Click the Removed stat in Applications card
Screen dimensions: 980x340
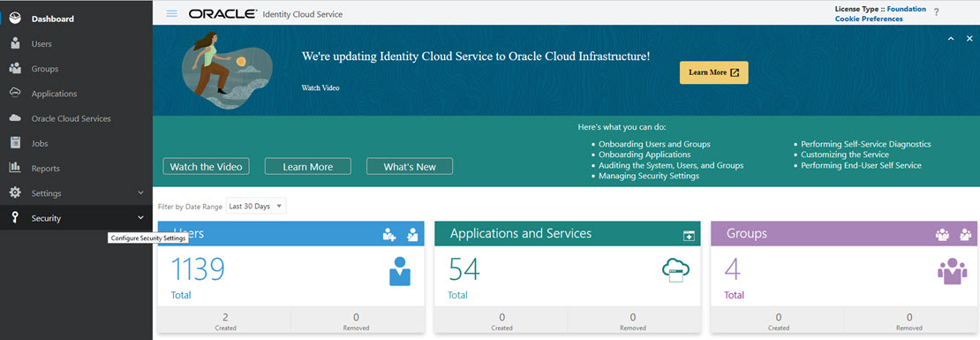click(x=633, y=321)
